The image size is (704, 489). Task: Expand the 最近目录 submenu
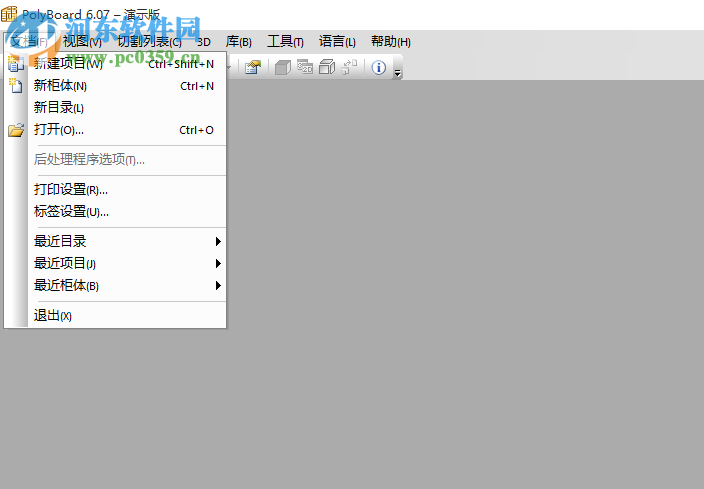[x=115, y=242]
